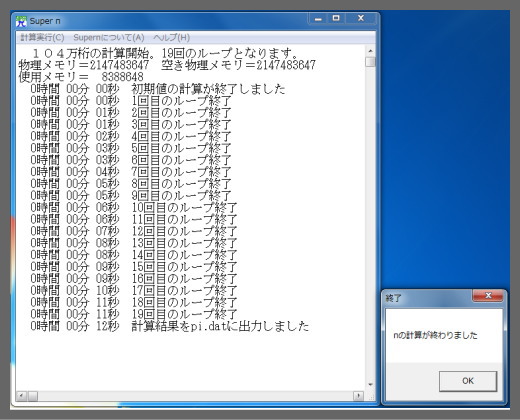Image resolution: width=520 pixels, height=420 pixels.
Task: Click the message 'πの計算が終わりました'
Action: [435, 335]
